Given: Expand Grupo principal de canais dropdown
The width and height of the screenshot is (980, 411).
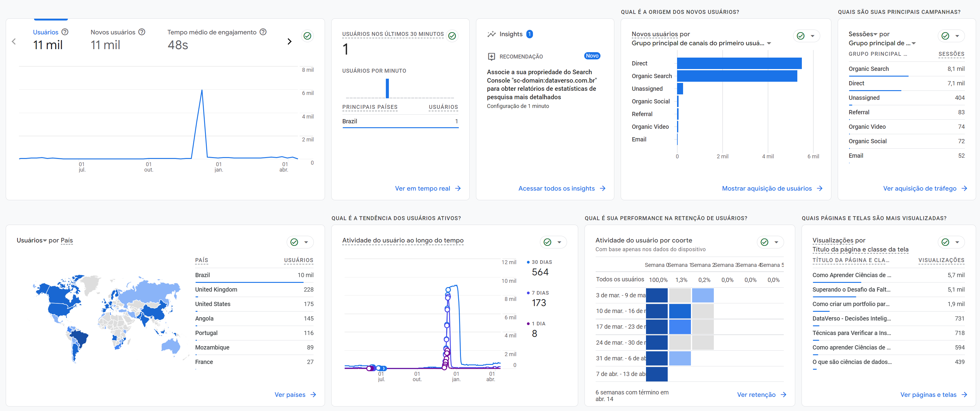Looking at the screenshot, I should pyautogui.click(x=769, y=43).
